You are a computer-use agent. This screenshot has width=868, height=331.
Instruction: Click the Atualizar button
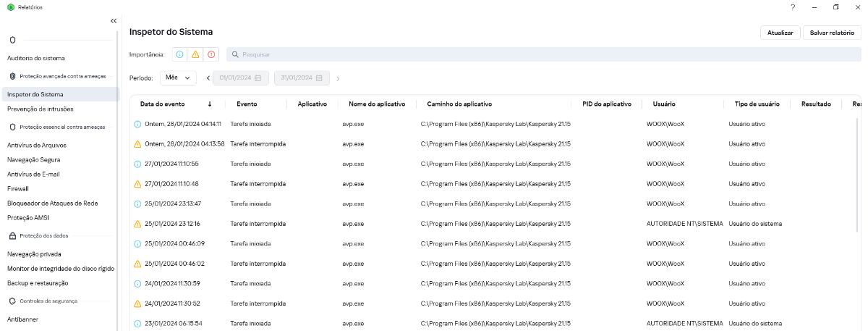(x=780, y=33)
